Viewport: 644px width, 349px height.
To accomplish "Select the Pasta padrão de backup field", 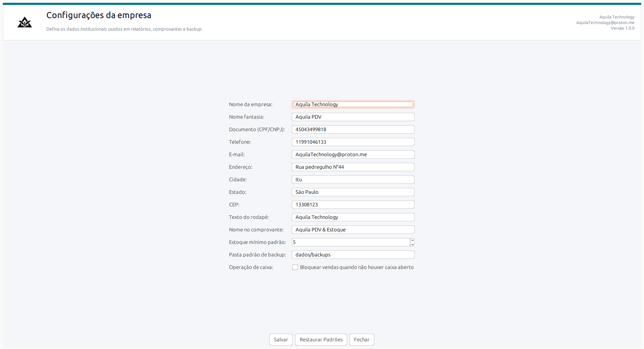I will [353, 255].
